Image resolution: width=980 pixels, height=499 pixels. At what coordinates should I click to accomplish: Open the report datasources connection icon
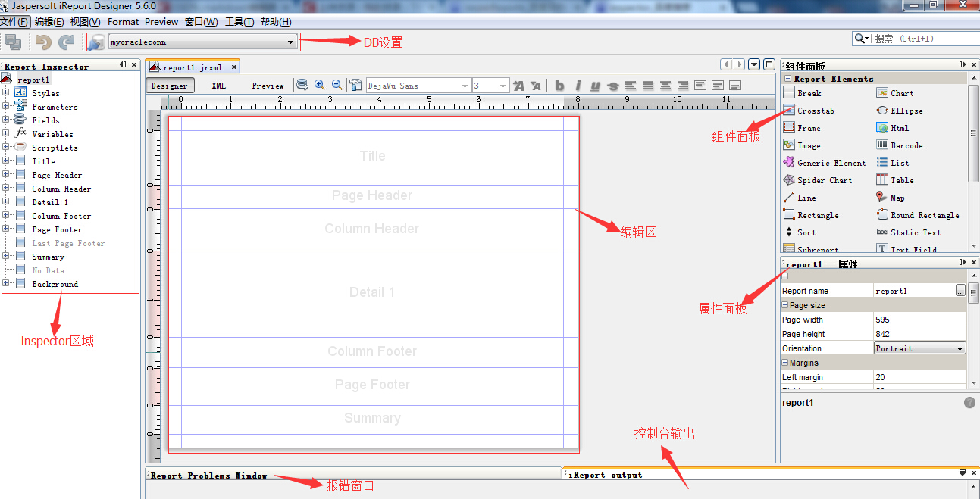pos(96,42)
